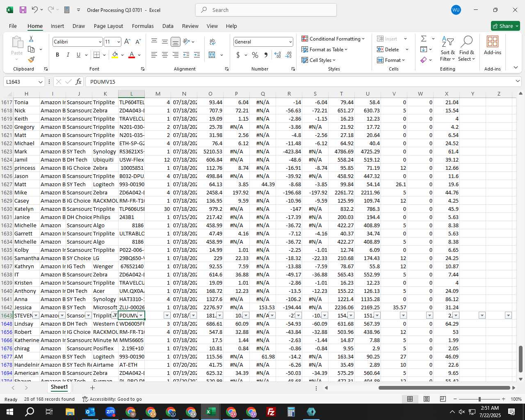This screenshot has width=525, height=420.
Task: Open Excel from the Windows taskbar
Action: (211, 412)
